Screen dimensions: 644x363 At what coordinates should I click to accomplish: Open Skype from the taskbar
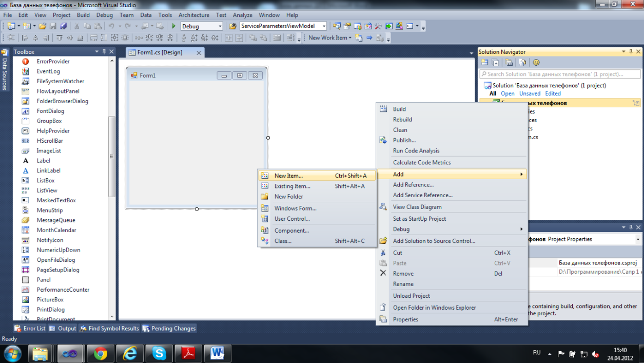[159, 353]
